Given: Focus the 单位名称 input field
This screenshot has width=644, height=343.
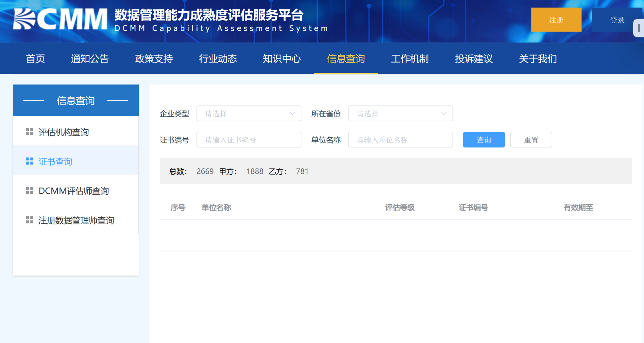Looking at the screenshot, I should point(400,140).
